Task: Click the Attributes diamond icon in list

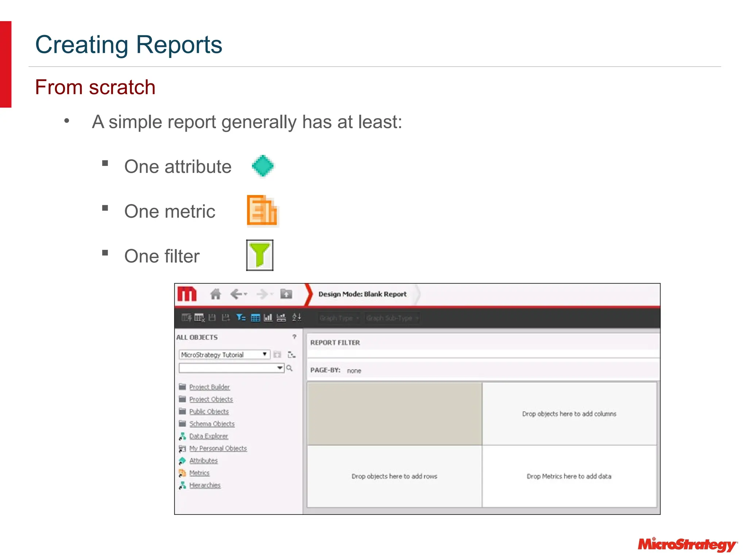Action: pos(182,461)
